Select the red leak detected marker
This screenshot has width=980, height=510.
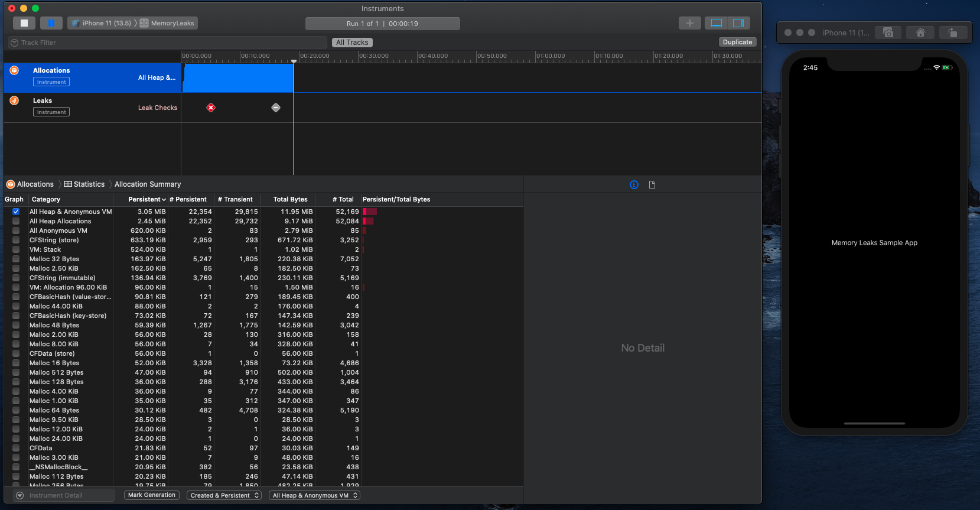(x=211, y=108)
